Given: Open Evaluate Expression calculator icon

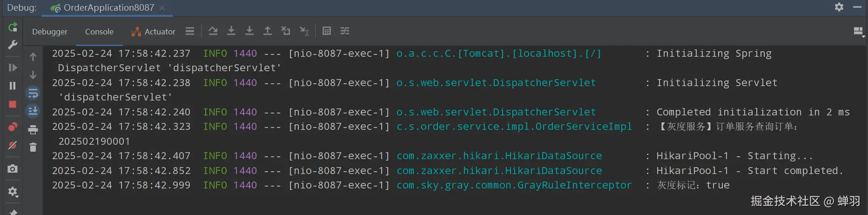Looking at the screenshot, I should [327, 31].
